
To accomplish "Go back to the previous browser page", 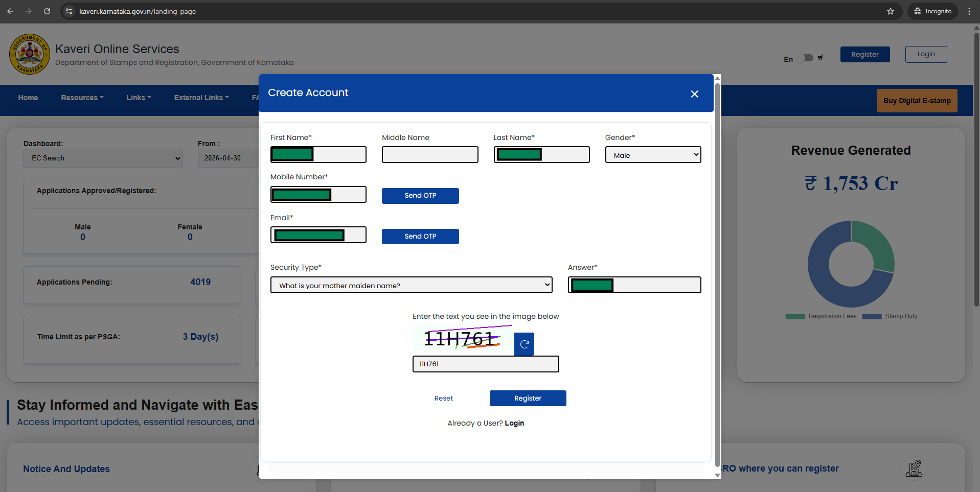I will [x=10, y=11].
